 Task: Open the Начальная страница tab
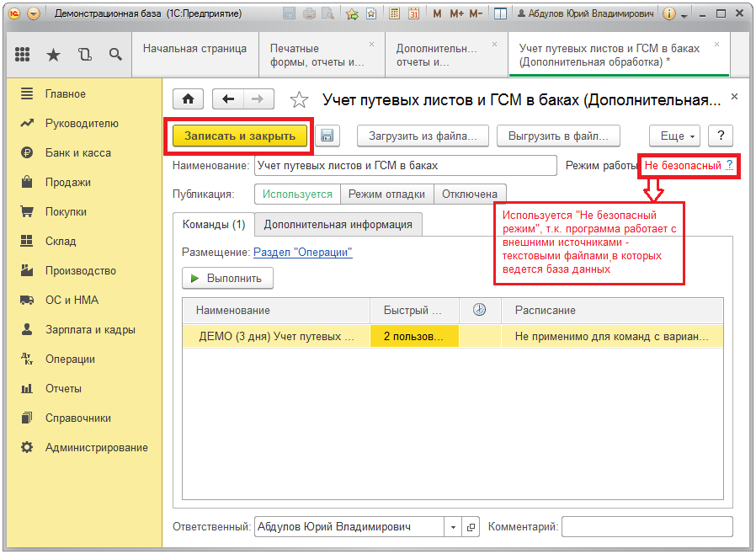click(x=194, y=49)
